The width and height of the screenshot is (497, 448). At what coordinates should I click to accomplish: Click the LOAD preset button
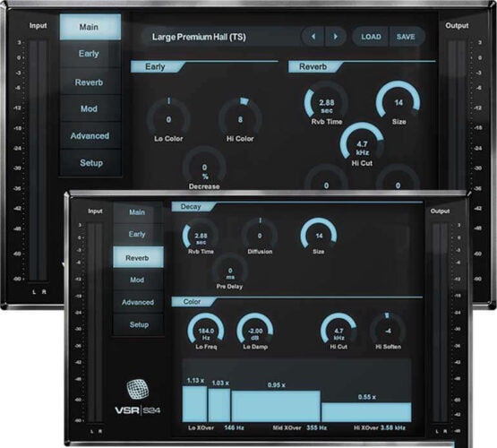coord(371,37)
